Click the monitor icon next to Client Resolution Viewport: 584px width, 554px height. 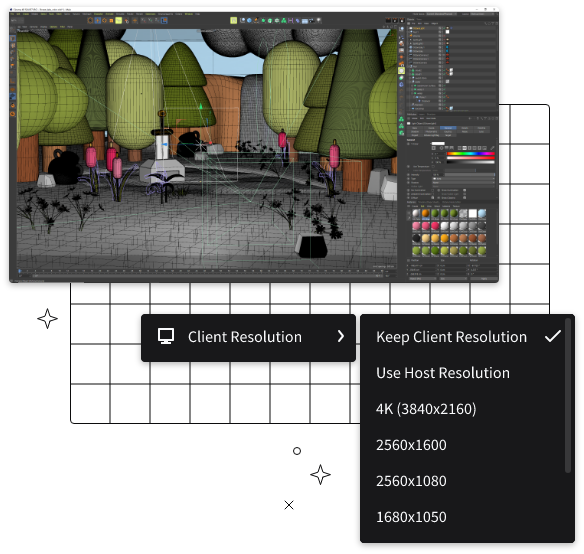[x=166, y=336]
